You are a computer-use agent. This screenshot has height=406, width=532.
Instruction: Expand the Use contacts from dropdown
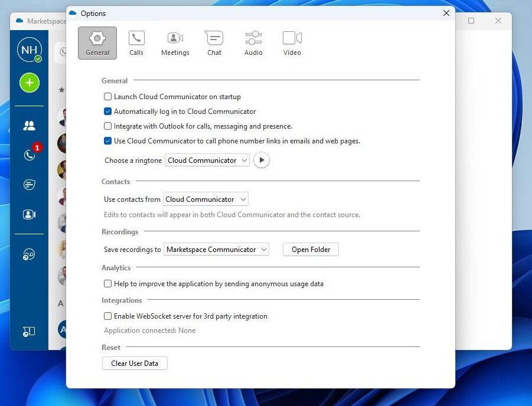point(205,199)
